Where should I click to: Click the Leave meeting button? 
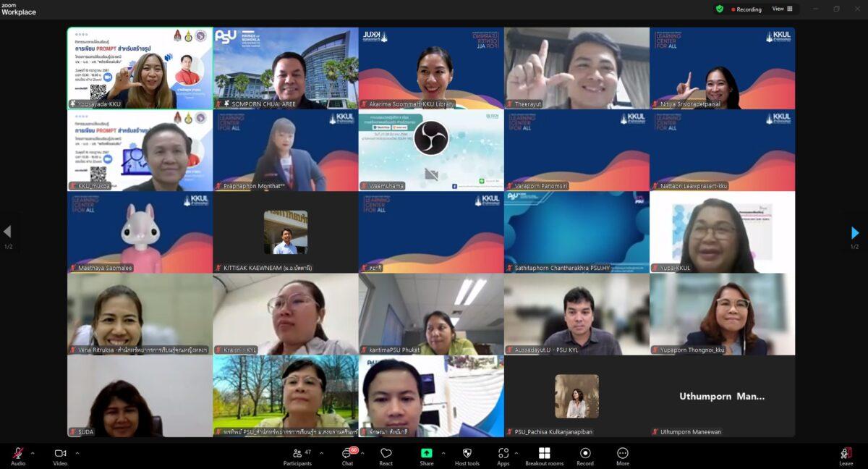846,455
